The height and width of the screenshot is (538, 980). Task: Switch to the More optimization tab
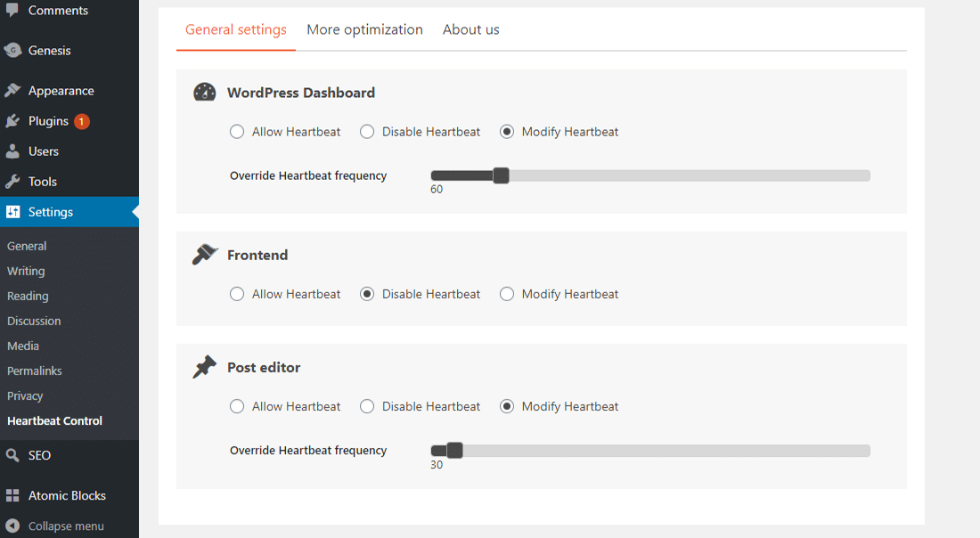point(364,29)
